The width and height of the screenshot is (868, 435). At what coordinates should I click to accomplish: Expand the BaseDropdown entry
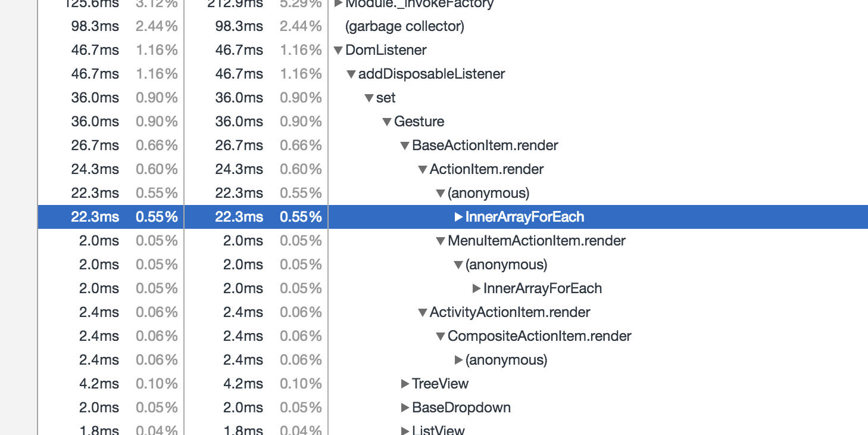405,408
